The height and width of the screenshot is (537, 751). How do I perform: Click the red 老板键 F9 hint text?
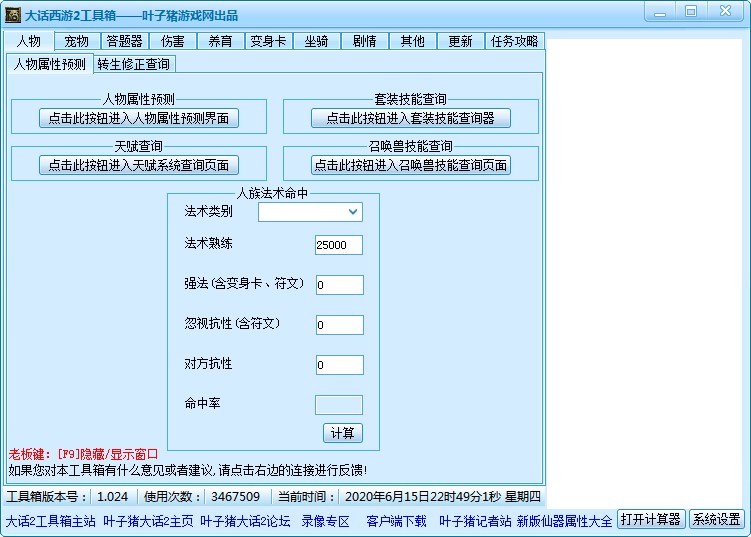coord(83,454)
